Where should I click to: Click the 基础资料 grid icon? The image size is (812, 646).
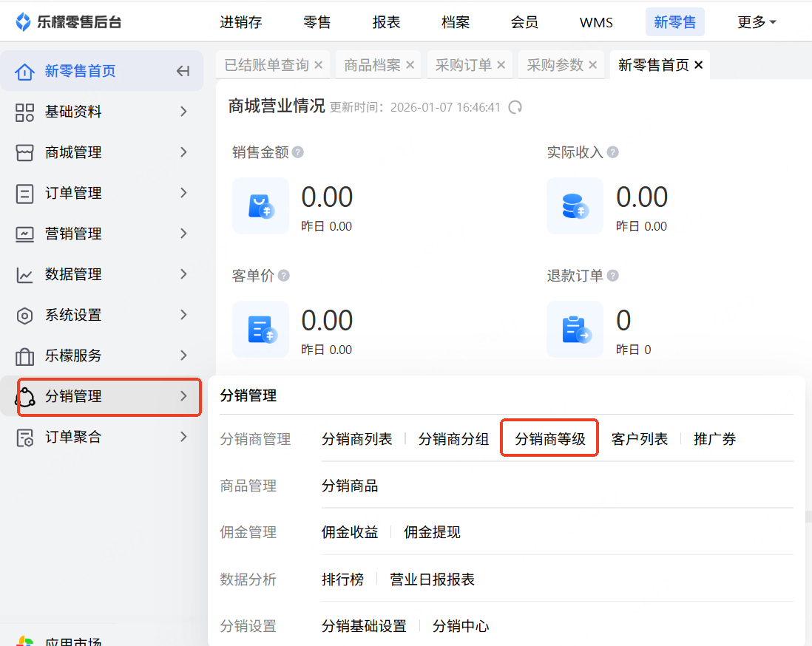pos(24,112)
